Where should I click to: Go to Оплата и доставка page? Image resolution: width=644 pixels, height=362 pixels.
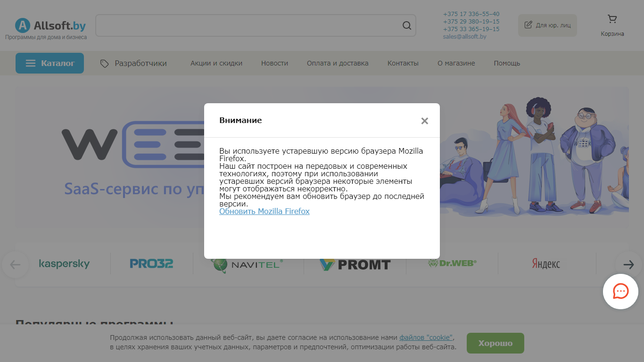pyautogui.click(x=338, y=63)
